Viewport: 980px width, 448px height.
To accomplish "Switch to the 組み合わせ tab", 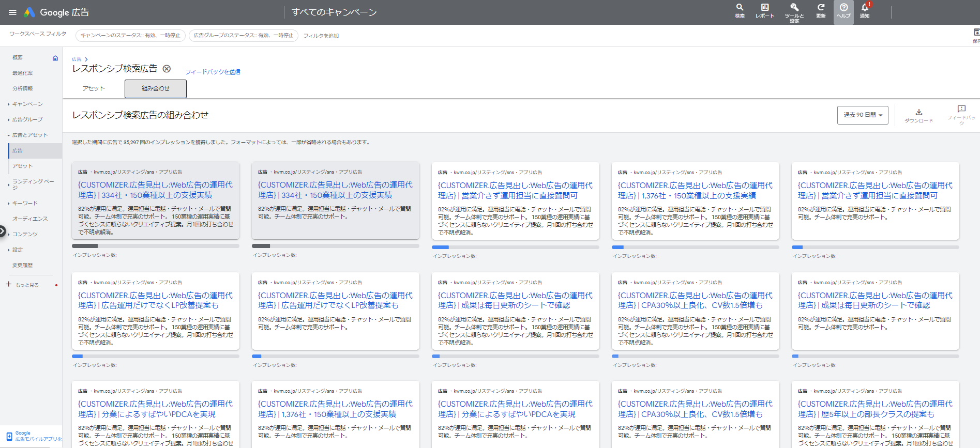I will pyautogui.click(x=156, y=89).
